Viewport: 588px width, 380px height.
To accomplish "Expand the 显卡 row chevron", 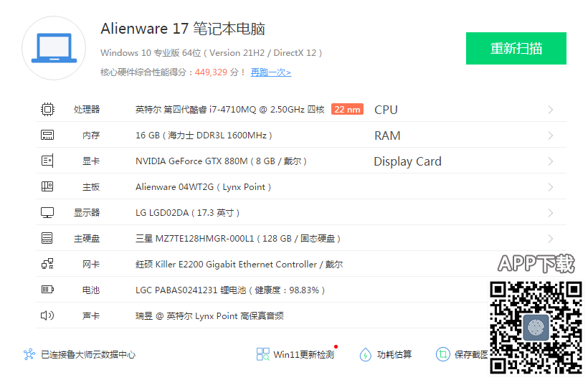I will 550,161.
